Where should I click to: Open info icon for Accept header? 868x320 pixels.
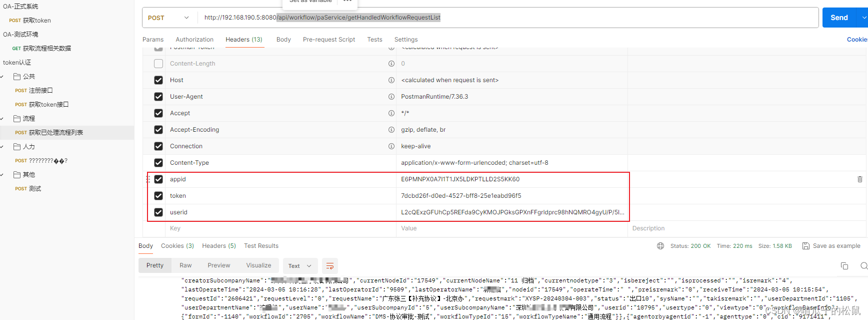391,113
